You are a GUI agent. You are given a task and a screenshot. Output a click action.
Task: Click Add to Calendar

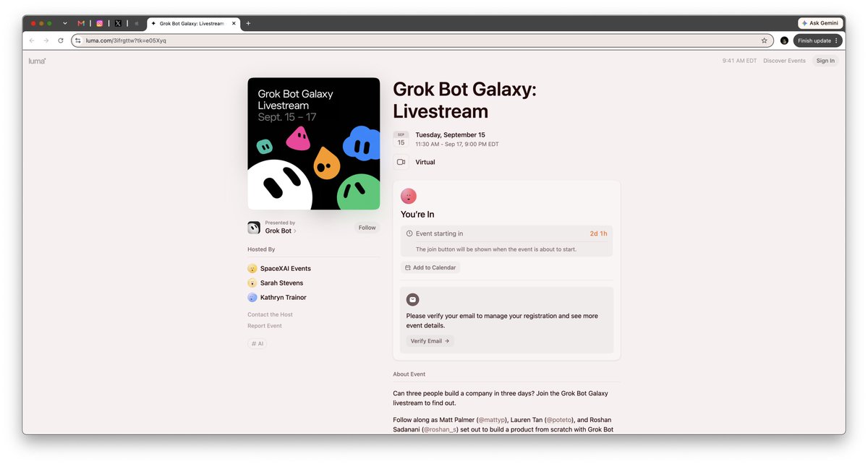pyautogui.click(x=430, y=267)
